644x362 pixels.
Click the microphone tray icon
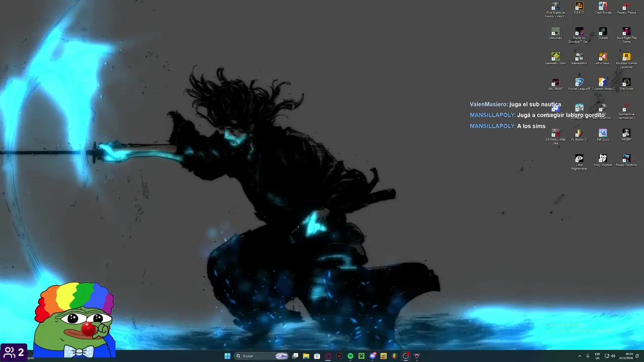[x=588, y=356]
